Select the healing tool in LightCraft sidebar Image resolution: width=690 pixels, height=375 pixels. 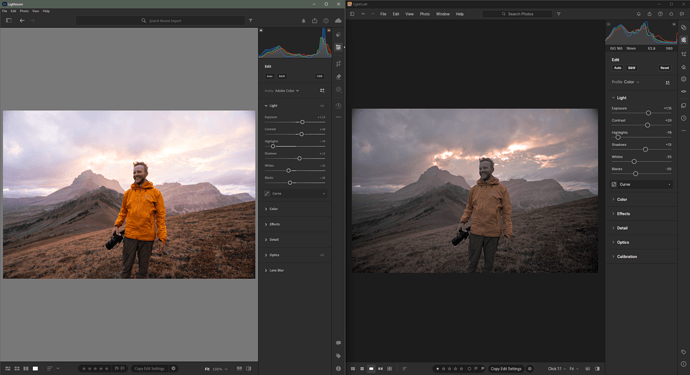(683, 67)
